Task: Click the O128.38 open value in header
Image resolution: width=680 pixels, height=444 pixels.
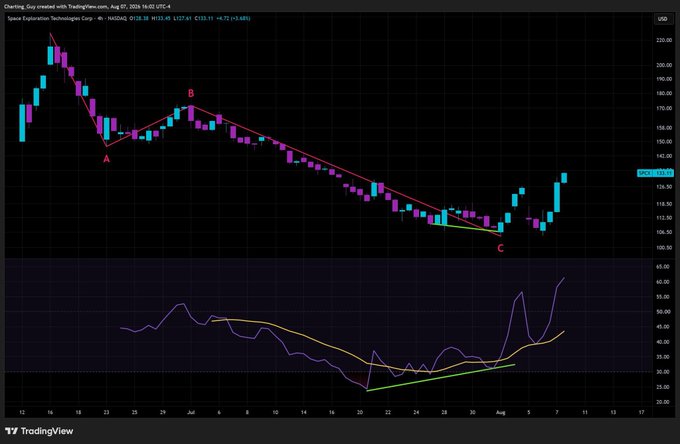Action: [139, 18]
